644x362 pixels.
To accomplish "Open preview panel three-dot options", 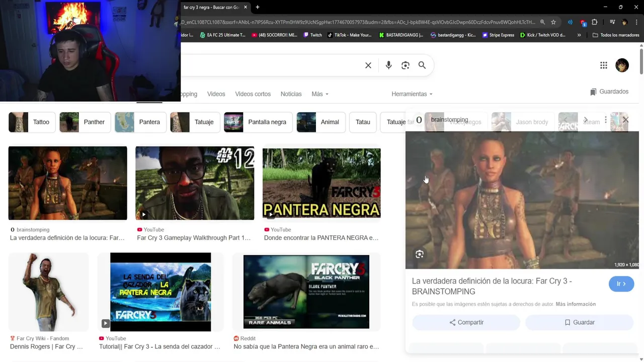I will click(606, 120).
